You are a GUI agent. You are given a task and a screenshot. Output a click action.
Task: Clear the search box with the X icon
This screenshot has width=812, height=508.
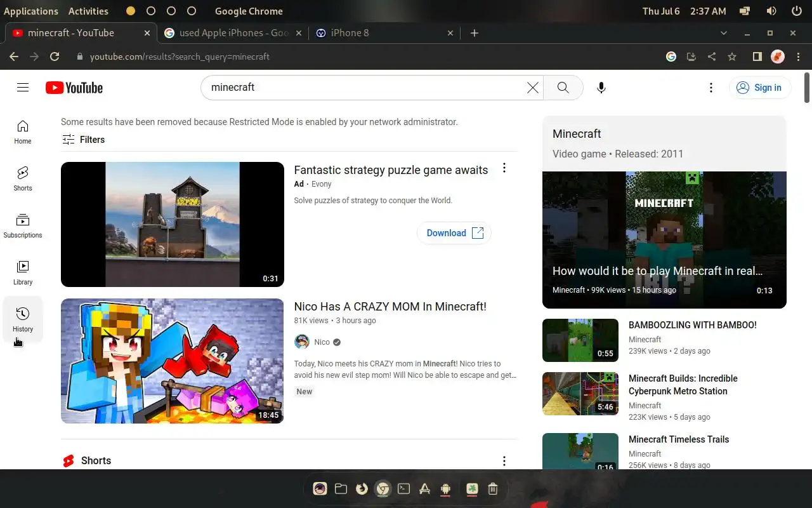tap(533, 88)
